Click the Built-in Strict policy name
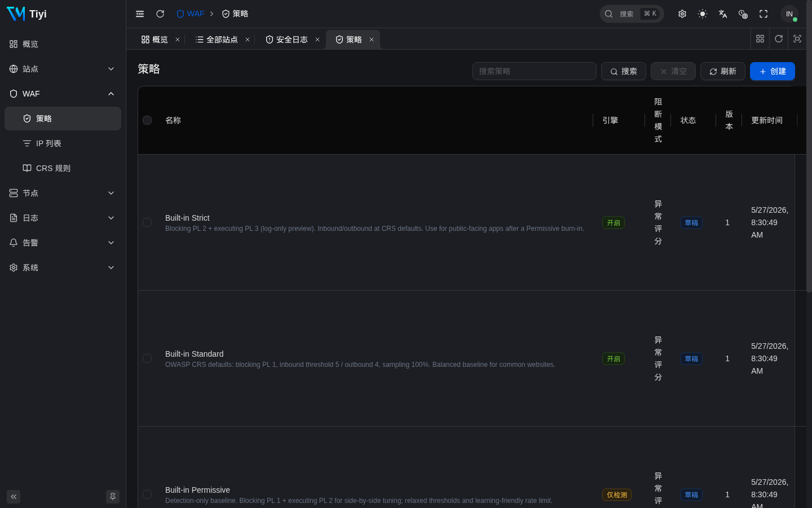Viewport: 812px width, 508px height. click(187, 218)
